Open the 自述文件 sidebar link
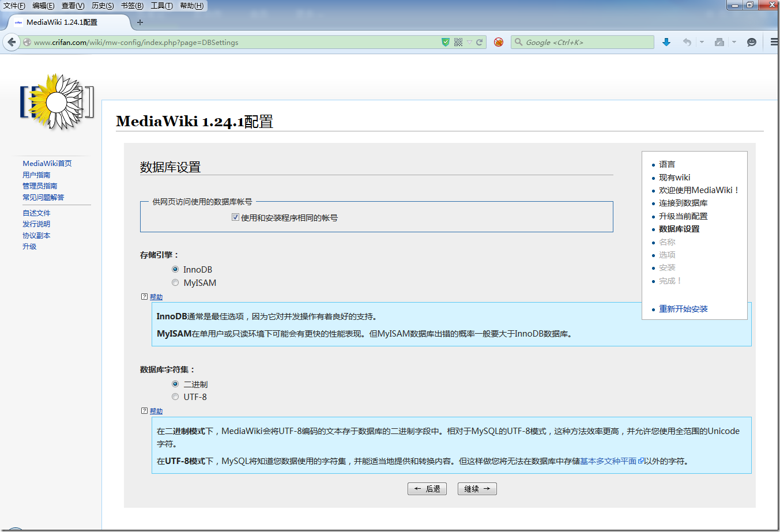The image size is (780, 532). point(36,213)
